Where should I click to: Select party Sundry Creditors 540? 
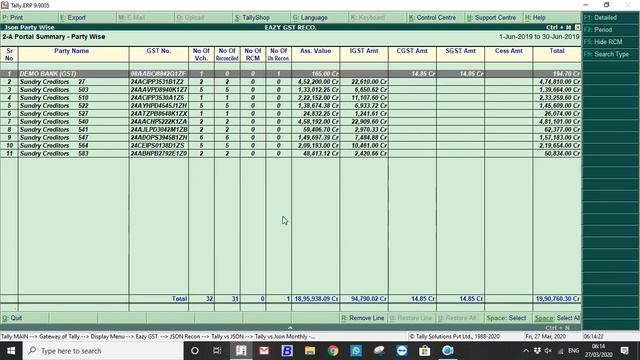pyautogui.click(x=54, y=121)
